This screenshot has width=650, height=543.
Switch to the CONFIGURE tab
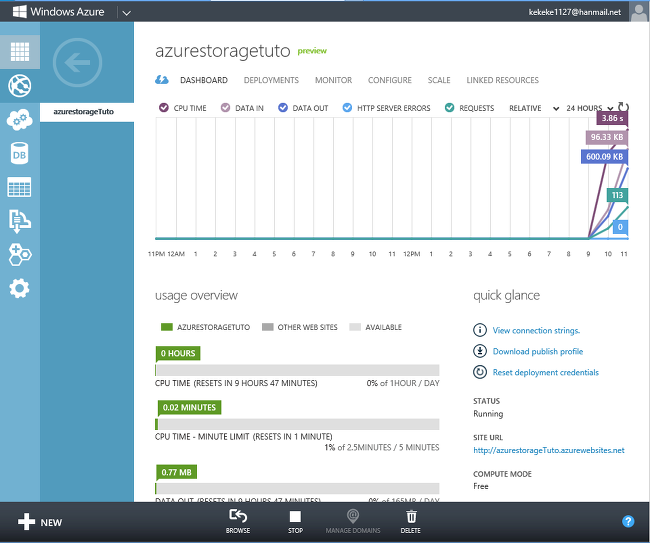[x=390, y=80]
